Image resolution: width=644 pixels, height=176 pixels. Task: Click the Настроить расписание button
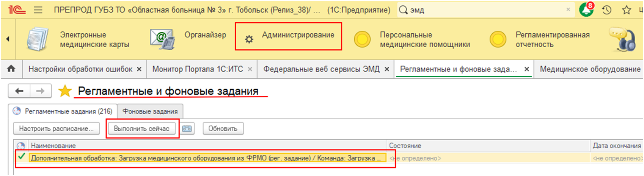(56, 129)
